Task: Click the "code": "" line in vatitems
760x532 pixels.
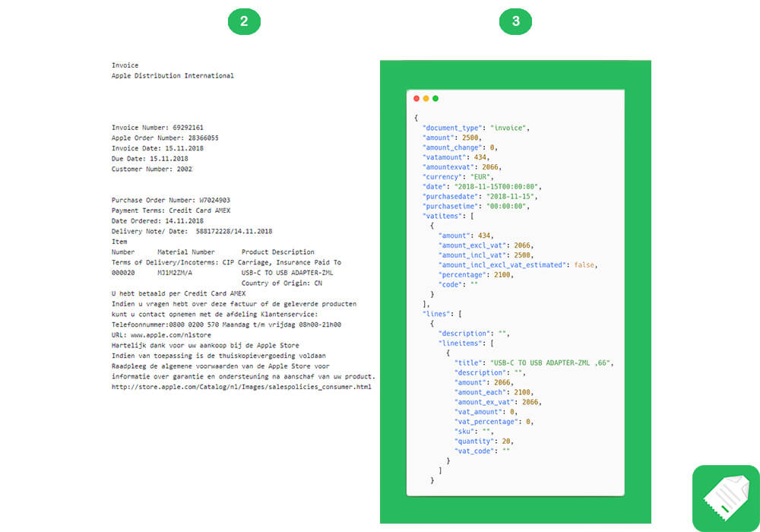Action: pyautogui.click(x=458, y=284)
